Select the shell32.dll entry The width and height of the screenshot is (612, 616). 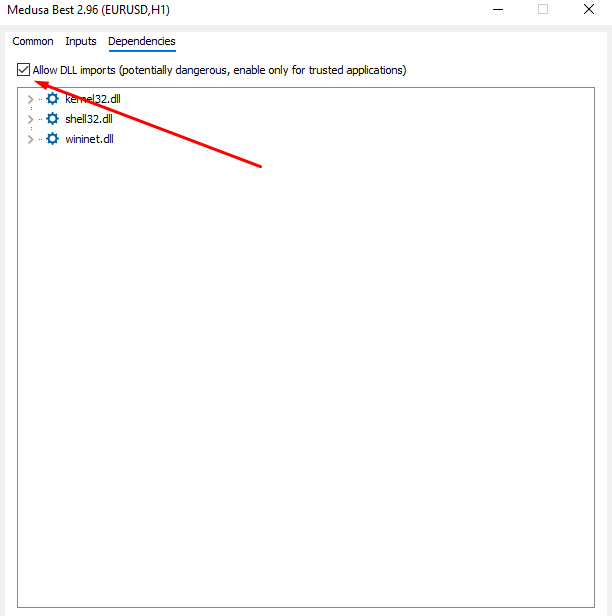click(x=89, y=119)
